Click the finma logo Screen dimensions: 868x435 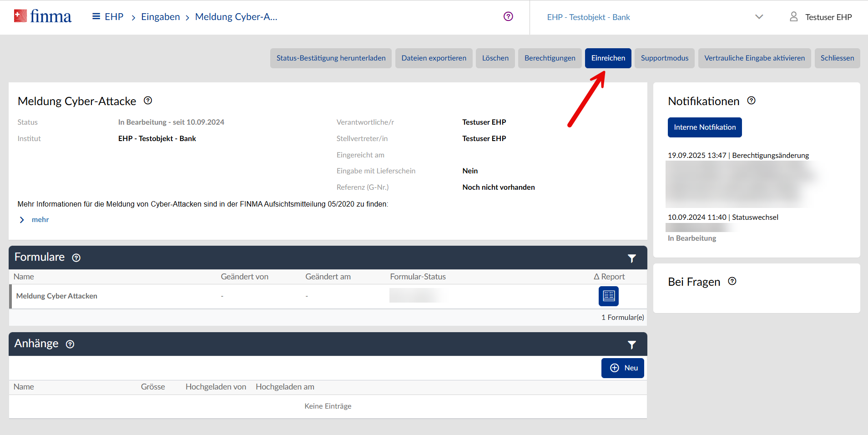tap(43, 16)
